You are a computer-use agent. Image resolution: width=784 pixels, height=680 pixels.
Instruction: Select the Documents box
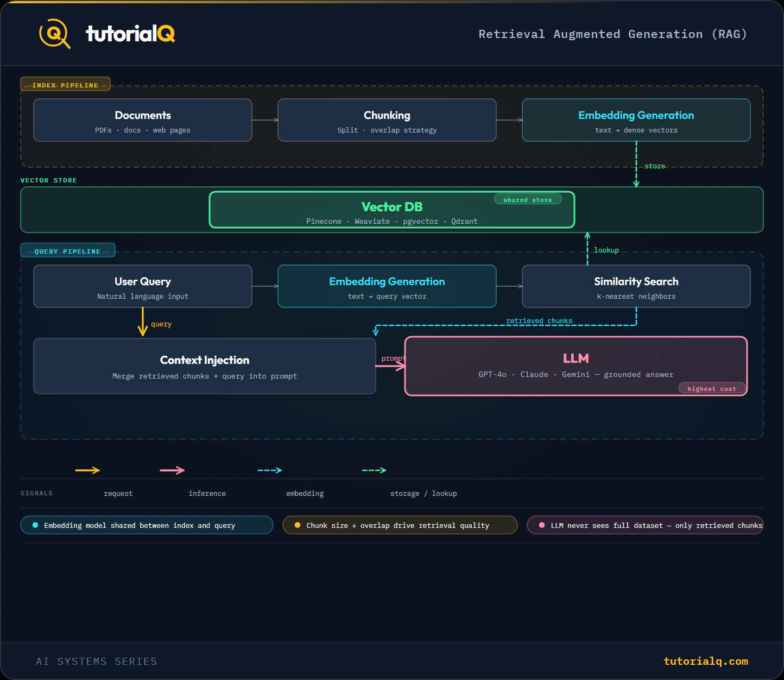point(143,120)
